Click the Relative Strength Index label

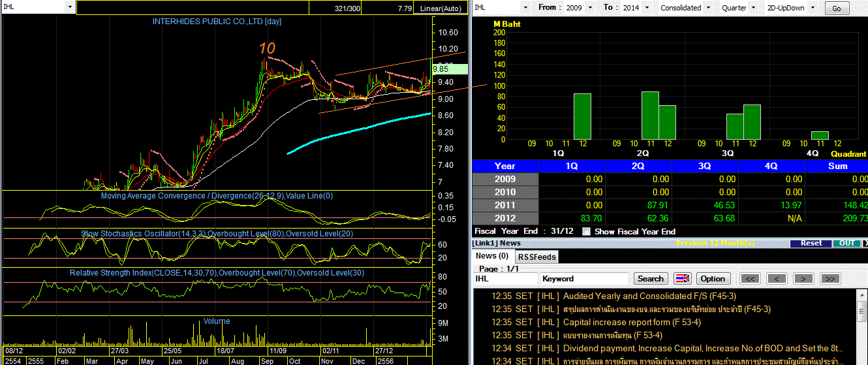click(x=217, y=272)
